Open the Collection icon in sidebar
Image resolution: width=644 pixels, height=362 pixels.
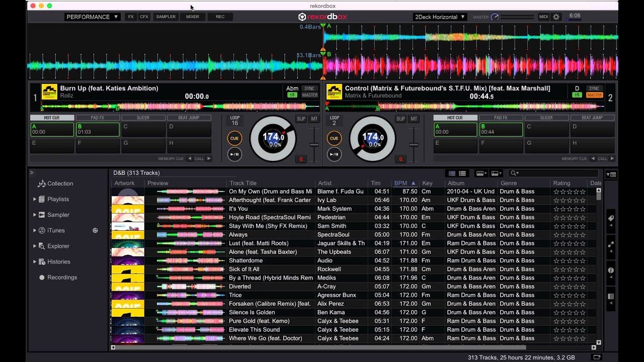[42, 184]
